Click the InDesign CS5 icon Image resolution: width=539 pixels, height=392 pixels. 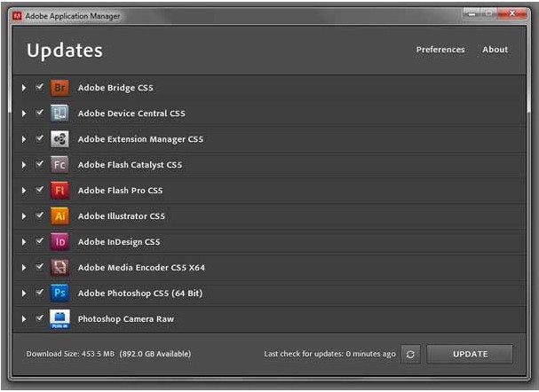click(x=59, y=241)
